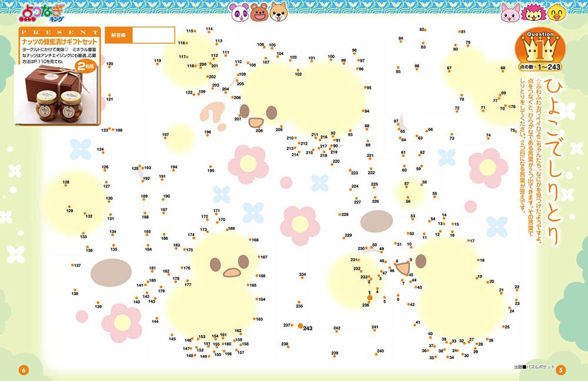Viewport: 588px width, 381px height.
Task: Click the dot numbered 119
Action: point(157,63)
